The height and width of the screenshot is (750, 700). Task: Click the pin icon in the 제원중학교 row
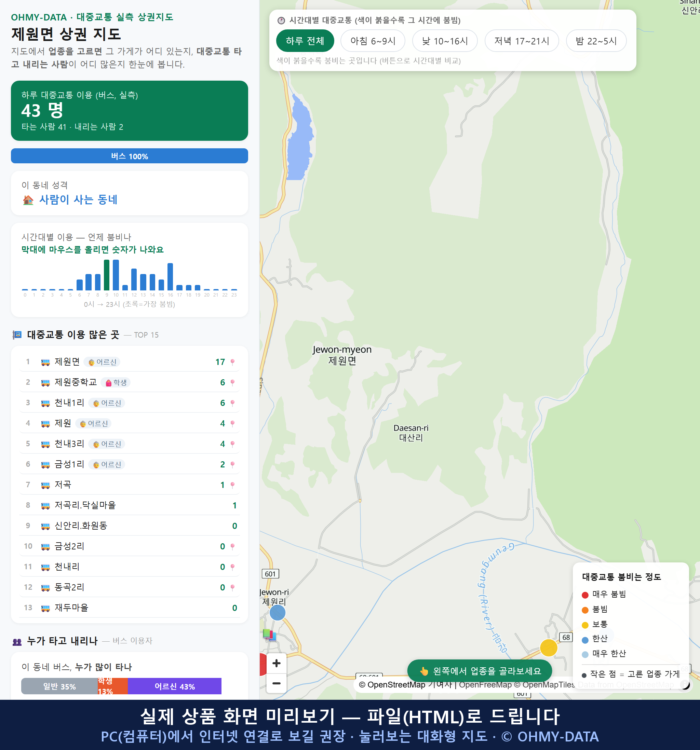232,383
